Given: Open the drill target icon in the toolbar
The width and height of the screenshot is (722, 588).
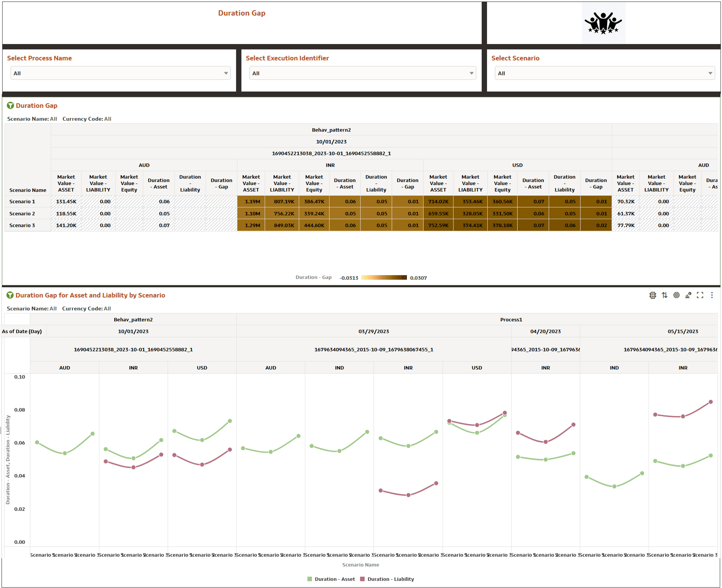Looking at the screenshot, I should 676,295.
